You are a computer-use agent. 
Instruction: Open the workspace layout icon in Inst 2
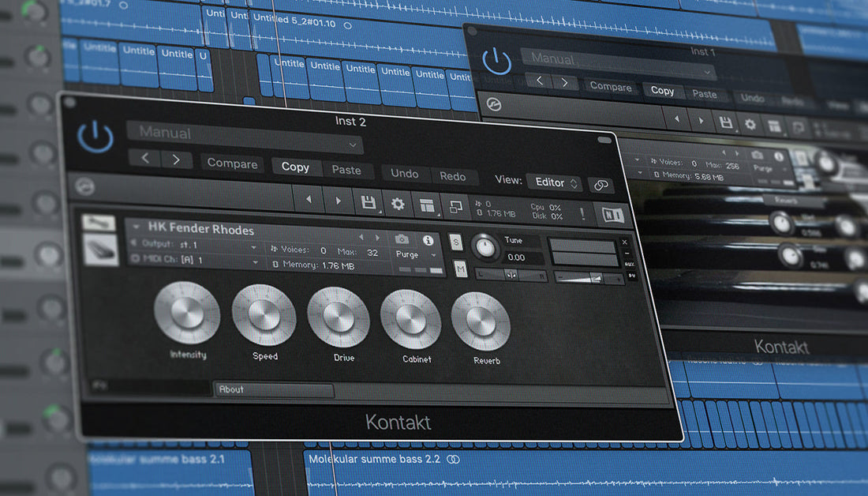click(x=427, y=205)
